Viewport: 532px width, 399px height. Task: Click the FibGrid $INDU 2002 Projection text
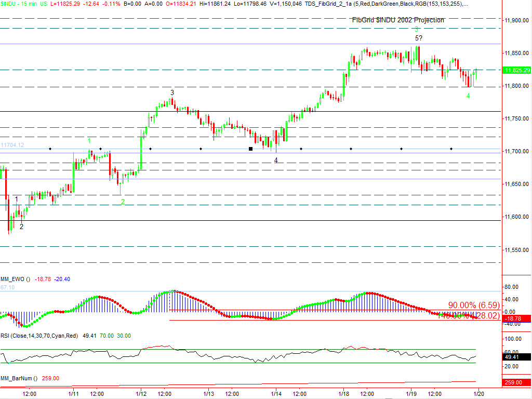click(398, 20)
